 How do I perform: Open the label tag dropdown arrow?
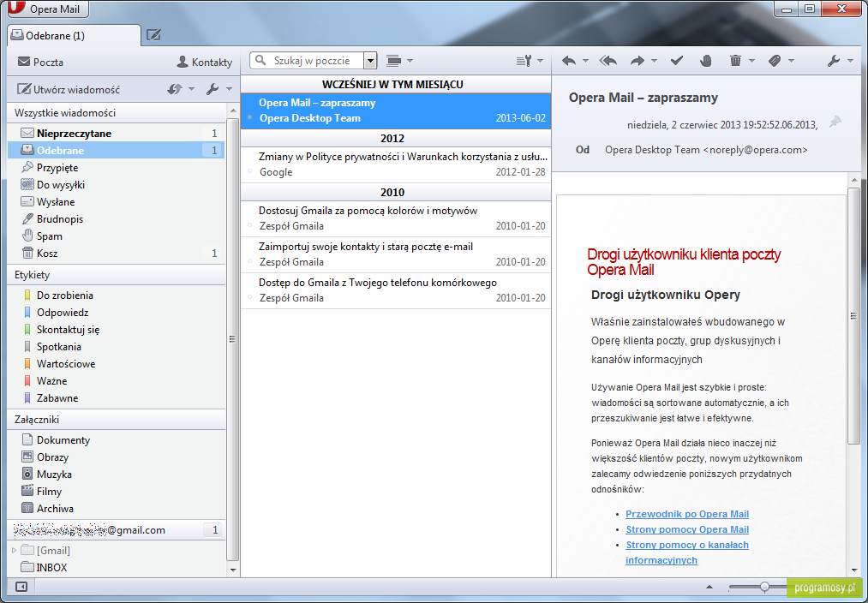[x=791, y=61]
